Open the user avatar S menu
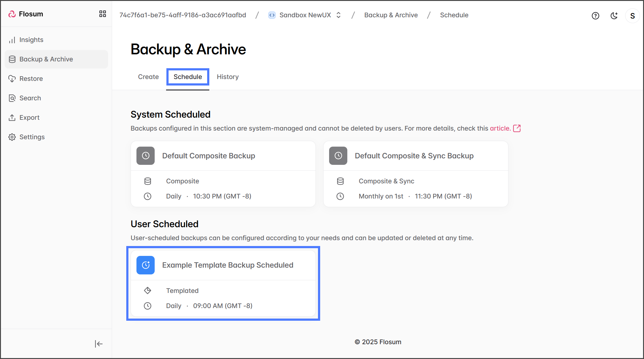Viewport: 644px width, 359px height. pos(632,16)
